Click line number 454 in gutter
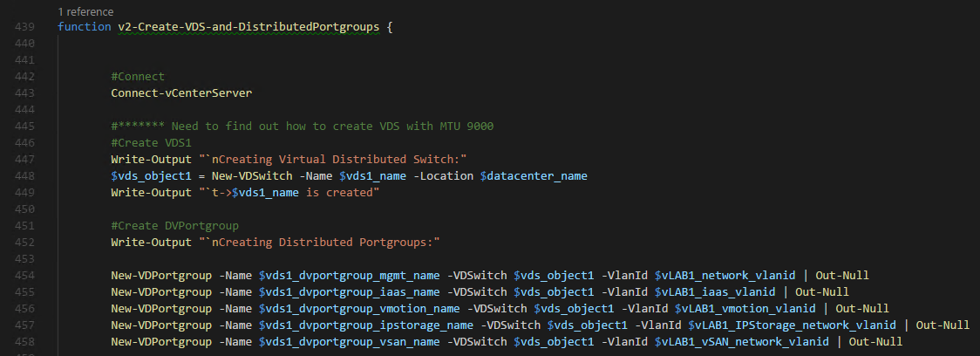 point(24,276)
